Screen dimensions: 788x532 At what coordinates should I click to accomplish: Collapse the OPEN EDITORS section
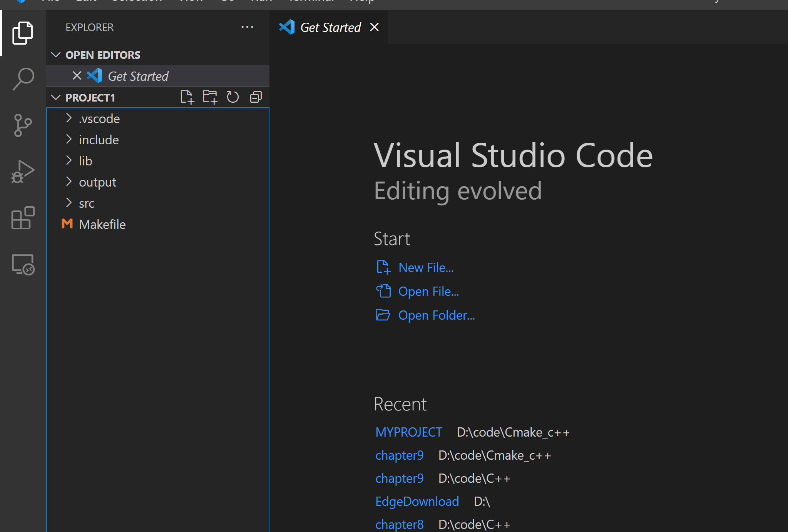56,55
